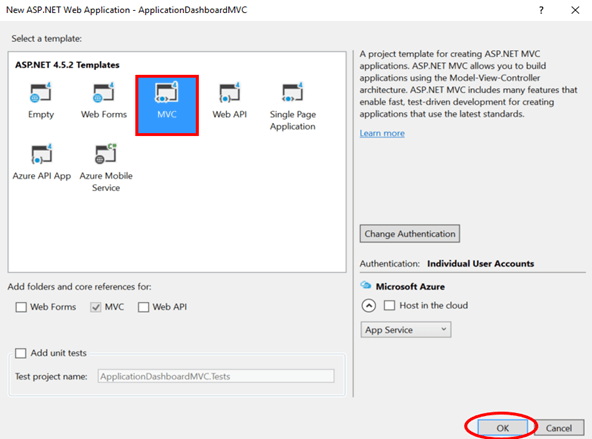Image resolution: width=592 pixels, height=439 pixels.
Task: Confirm the dialog with OK
Action: click(x=503, y=428)
